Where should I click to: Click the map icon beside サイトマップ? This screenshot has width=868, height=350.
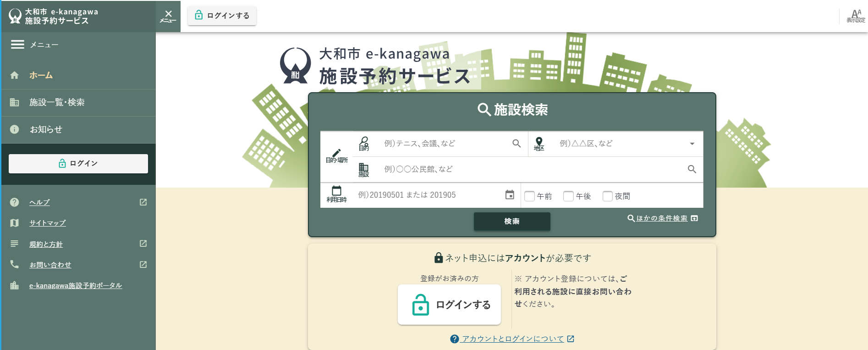(15, 223)
